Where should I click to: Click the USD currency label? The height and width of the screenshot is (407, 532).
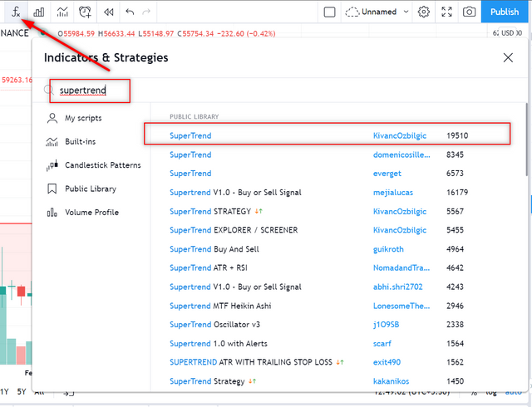[508, 33]
